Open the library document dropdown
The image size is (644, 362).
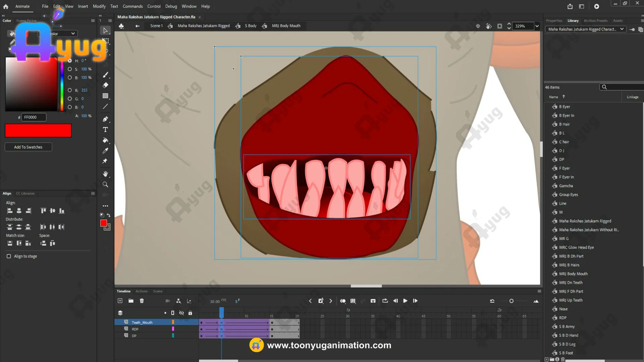622,29
